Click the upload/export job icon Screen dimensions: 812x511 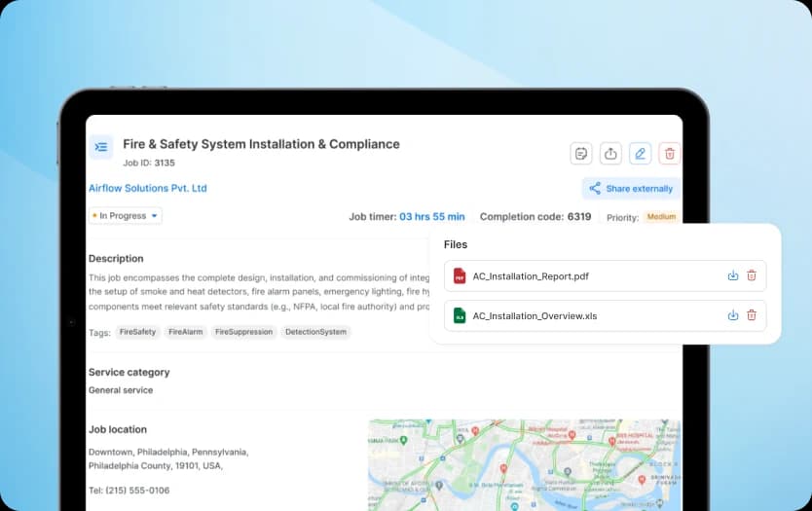pos(610,154)
